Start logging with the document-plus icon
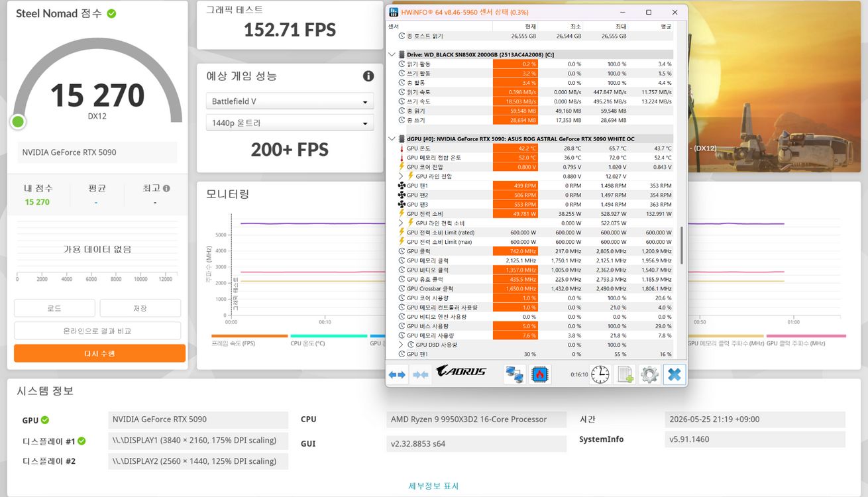Screen dimensions: 868x497 click(x=625, y=374)
